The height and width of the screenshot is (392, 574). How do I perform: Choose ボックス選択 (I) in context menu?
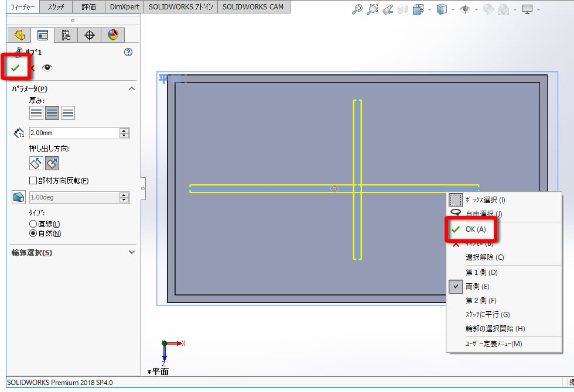pos(504,200)
